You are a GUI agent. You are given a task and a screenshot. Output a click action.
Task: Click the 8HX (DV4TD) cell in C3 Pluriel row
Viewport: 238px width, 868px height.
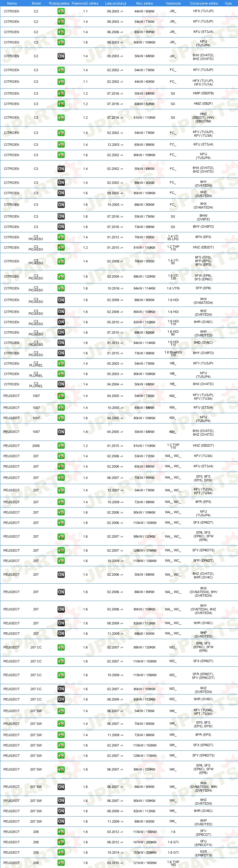coord(203,384)
